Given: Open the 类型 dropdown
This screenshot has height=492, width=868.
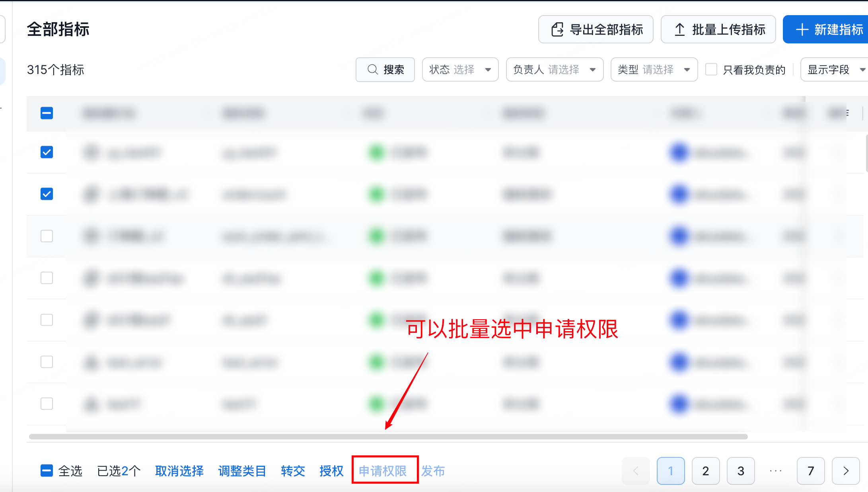Looking at the screenshot, I should tap(654, 70).
